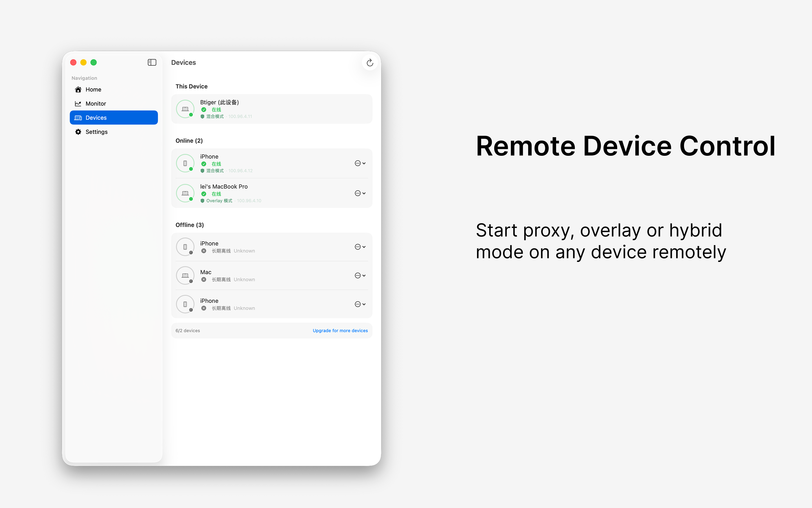Image resolution: width=812 pixels, height=508 pixels.
Task: Click the green zoom window button
Action: (94, 62)
